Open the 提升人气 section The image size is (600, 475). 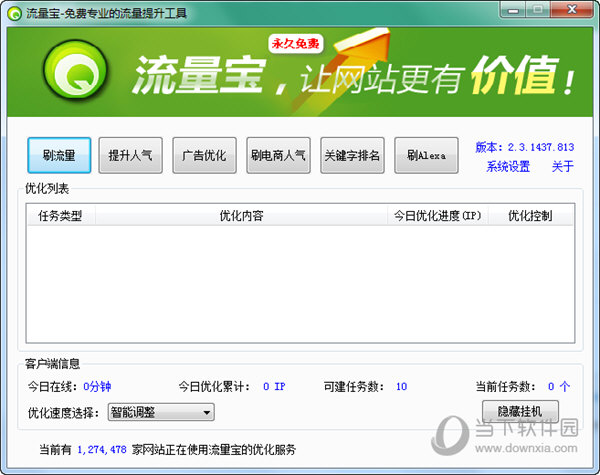(130, 155)
